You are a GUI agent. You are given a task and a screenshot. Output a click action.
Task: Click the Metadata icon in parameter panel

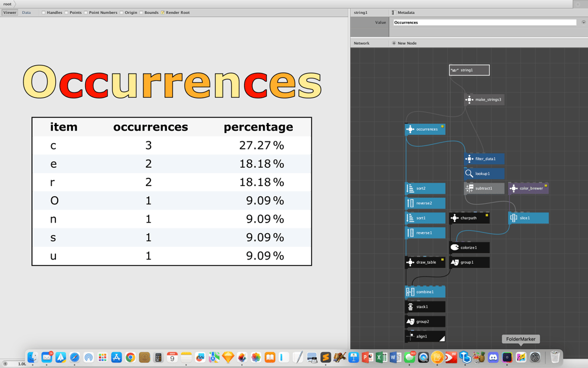pos(393,12)
